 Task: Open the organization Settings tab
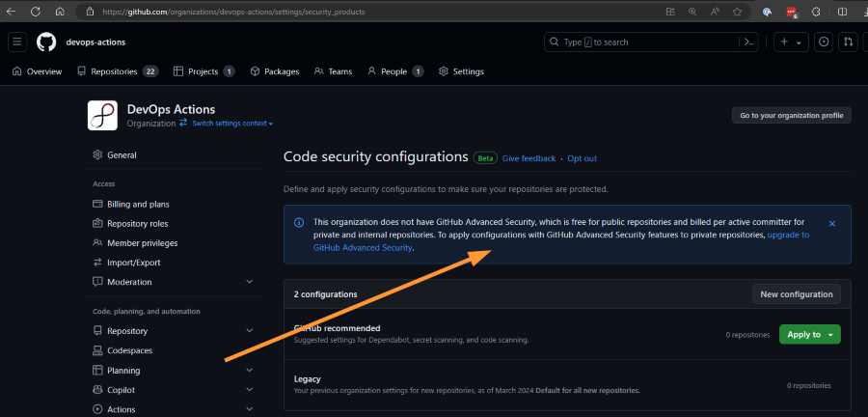461,71
